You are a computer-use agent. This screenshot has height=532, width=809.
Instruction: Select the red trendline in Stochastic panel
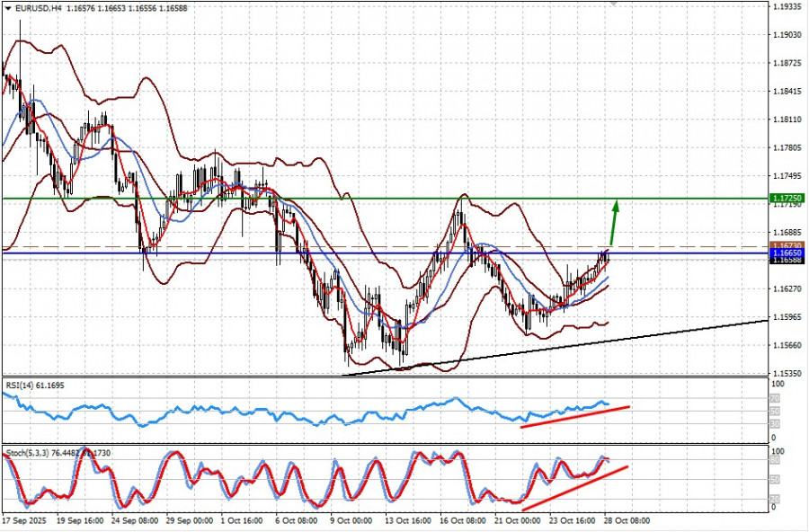point(575,488)
